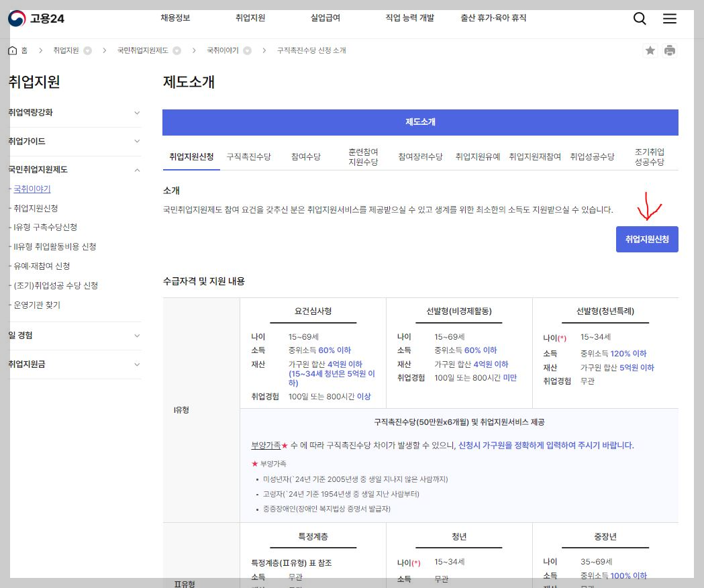
Task: Open the hamburger full menu icon
Action: tap(669, 18)
